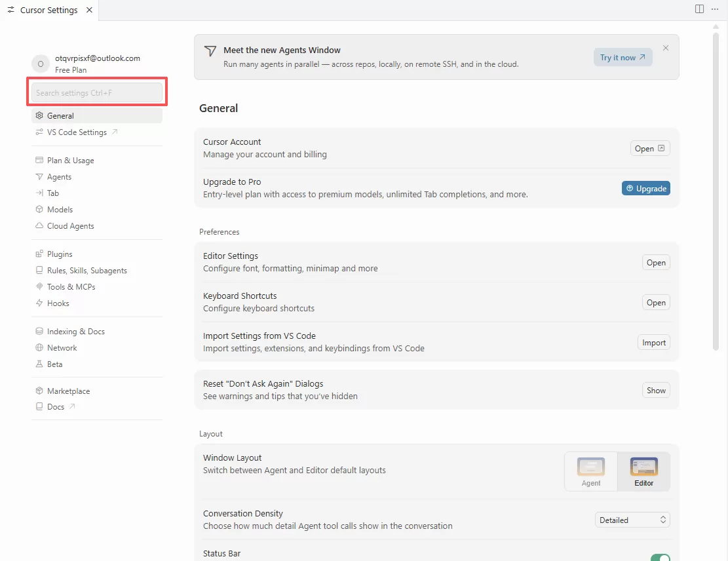Click the Models cube icon
This screenshot has height=561, width=728.
coord(39,210)
